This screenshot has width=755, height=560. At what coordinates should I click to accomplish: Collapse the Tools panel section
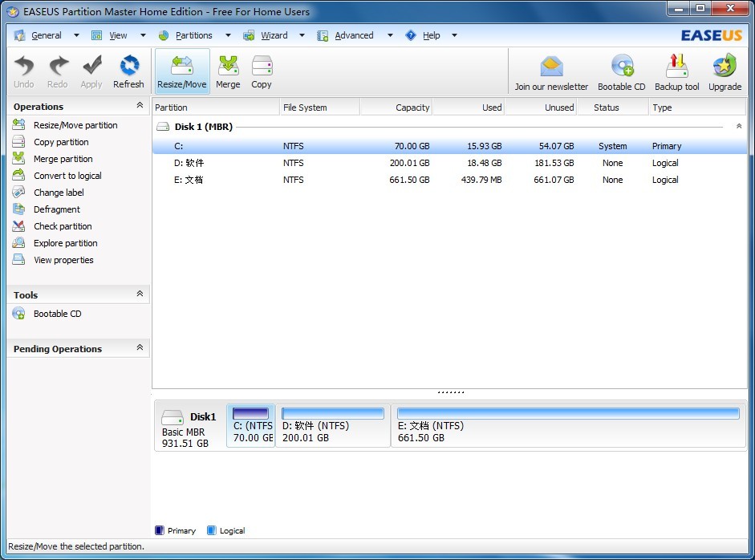140,294
